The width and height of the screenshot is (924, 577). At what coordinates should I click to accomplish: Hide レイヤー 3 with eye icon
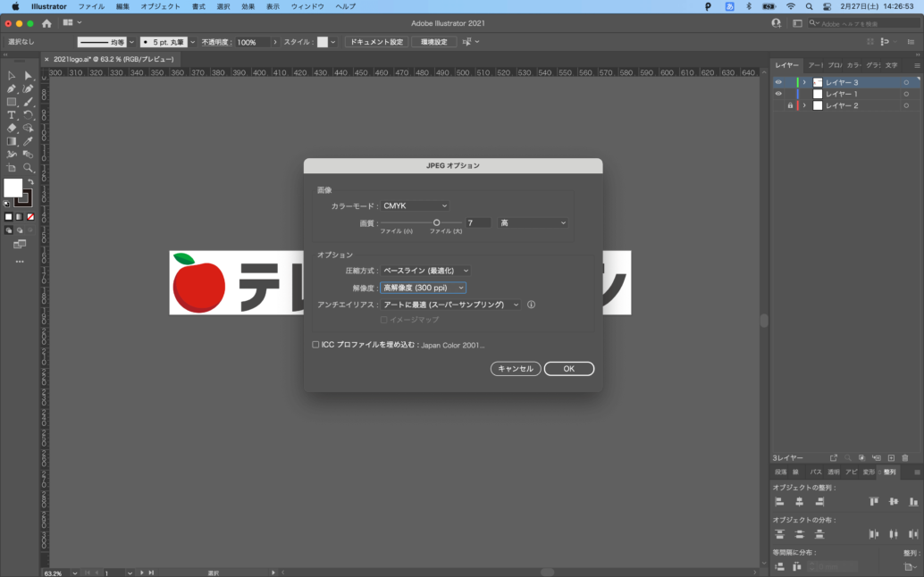tap(778, 82)
